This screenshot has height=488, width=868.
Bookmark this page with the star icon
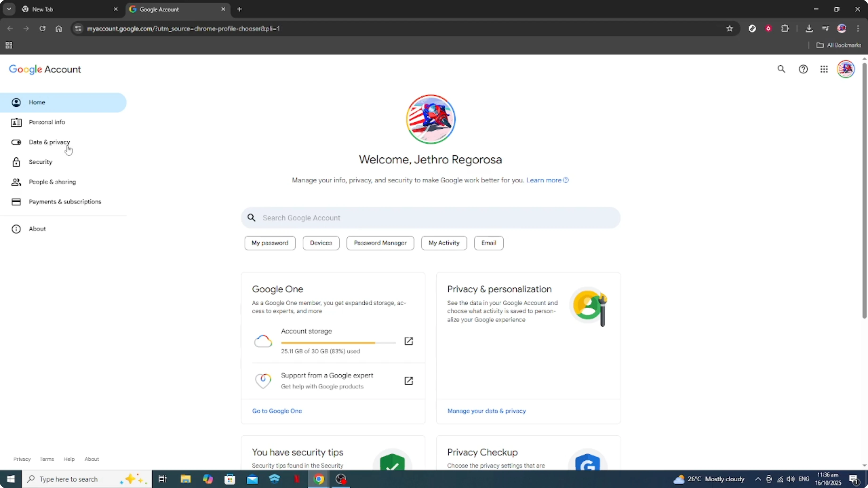click(x=730, y=29)
